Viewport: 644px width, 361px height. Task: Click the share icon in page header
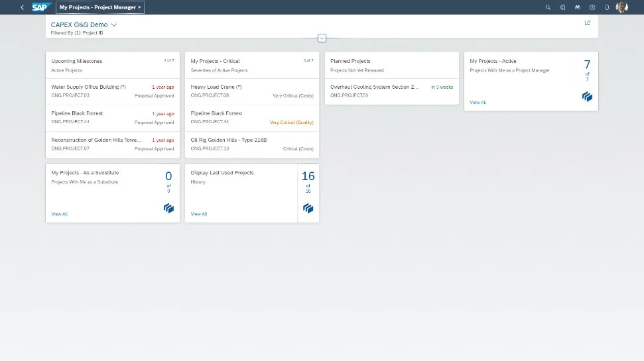coord(588,23)
